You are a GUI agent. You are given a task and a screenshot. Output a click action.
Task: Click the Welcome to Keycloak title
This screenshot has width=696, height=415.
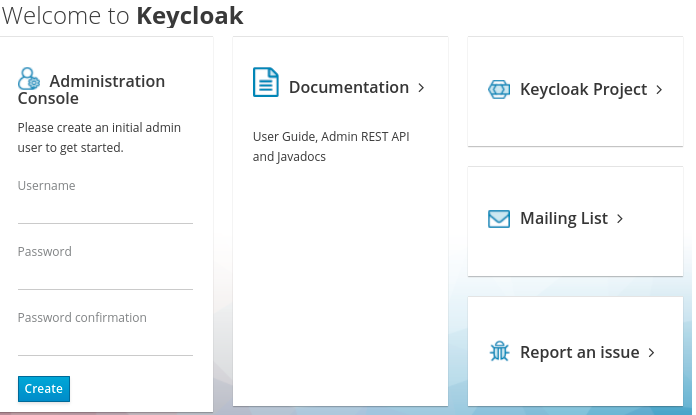coord(122,16)
